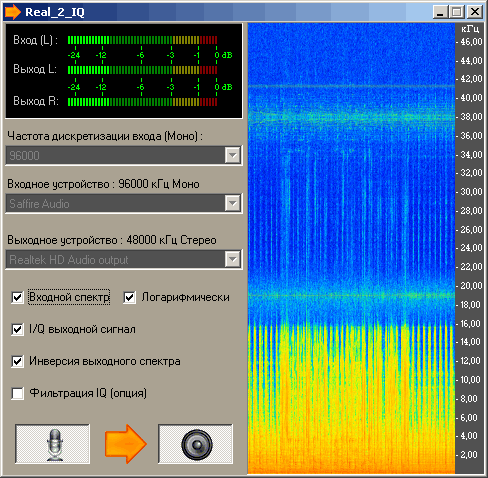Click the Real_2_IQ title bar text
This screenshot has width=488, height=478.
55,12
